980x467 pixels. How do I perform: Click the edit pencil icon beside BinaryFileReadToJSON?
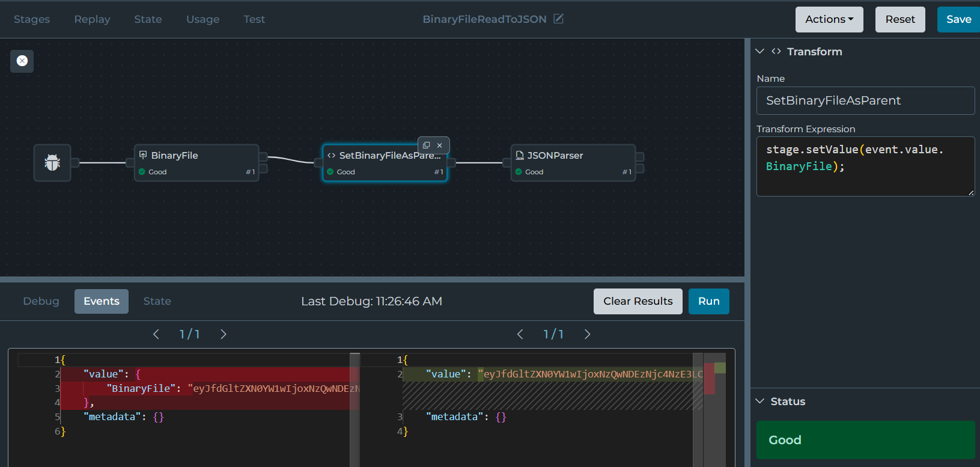click(558, 19)
